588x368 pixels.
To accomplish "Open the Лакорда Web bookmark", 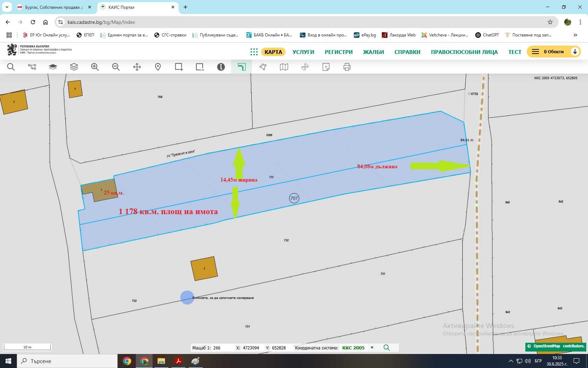I will [x=399, y=35].
